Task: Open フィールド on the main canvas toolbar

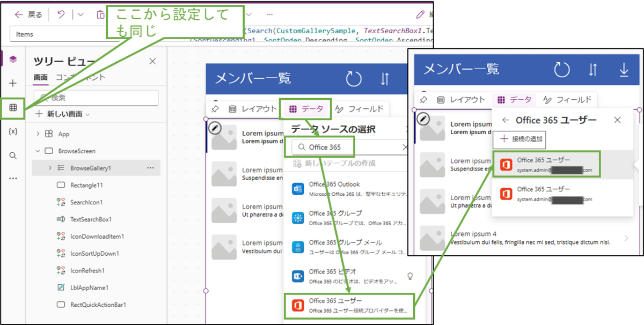Action: click(360, 109)
